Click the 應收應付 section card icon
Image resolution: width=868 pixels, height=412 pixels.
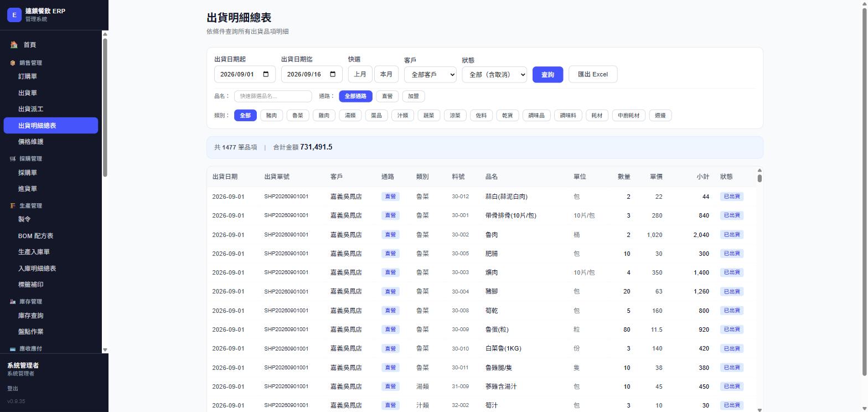coord(13,348)
